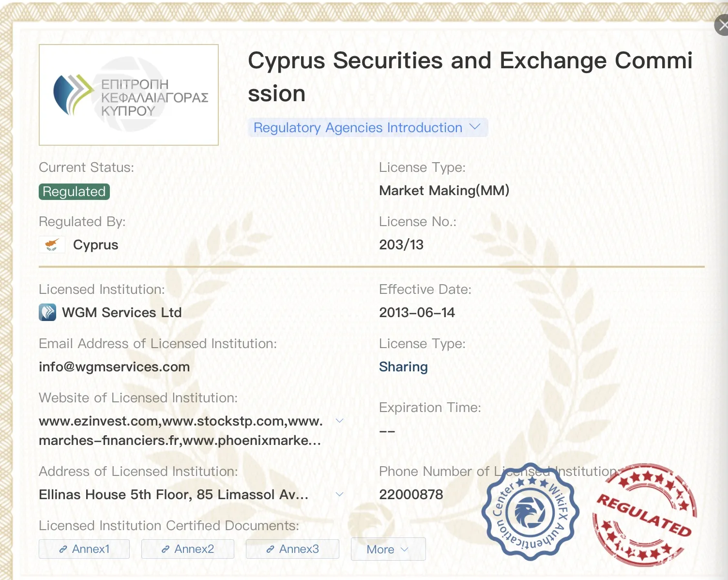
Task: Click the Sharing license type link
Action: [403, 366]
